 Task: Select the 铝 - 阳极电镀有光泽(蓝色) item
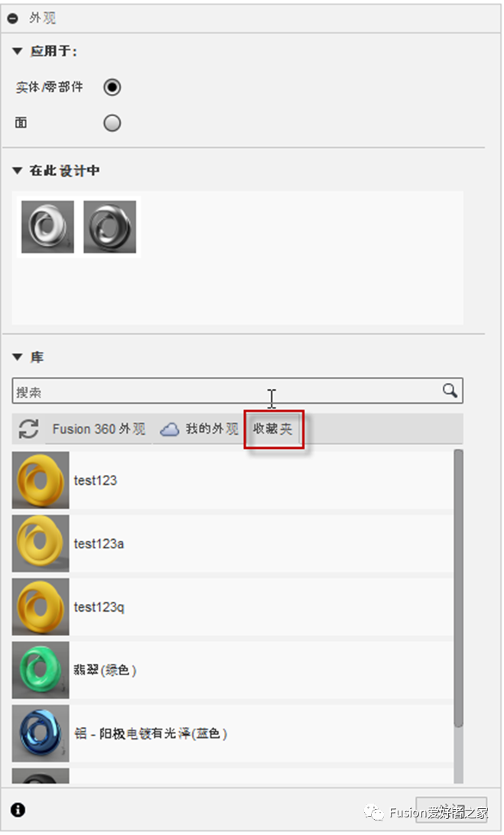tap(232, 733)
